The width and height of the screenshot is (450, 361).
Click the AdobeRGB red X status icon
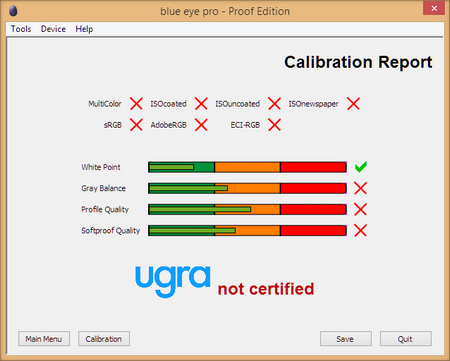[201, 125]
